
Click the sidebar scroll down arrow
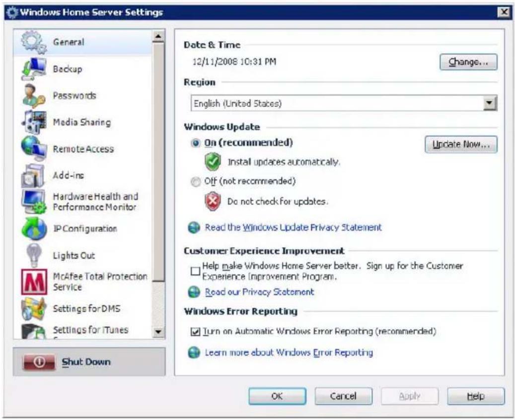tap(158, 332)
